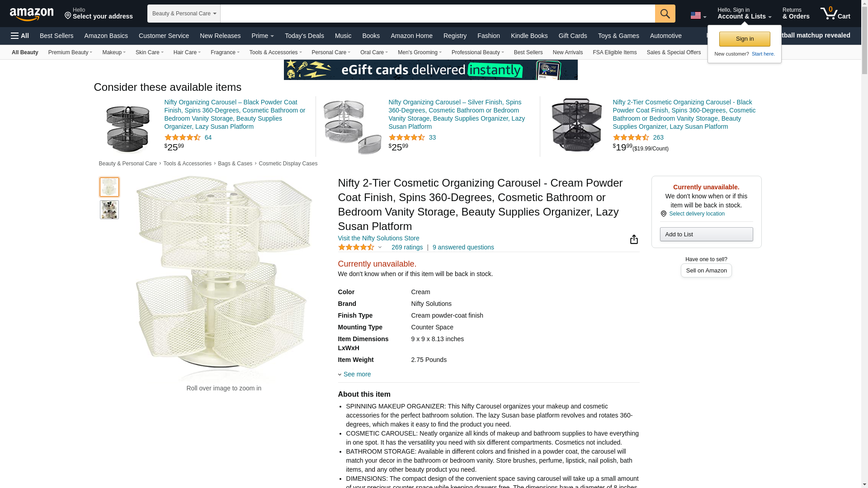868x488 pixels.
Task: Open the All hamburger menu
Action: [20, 36]
